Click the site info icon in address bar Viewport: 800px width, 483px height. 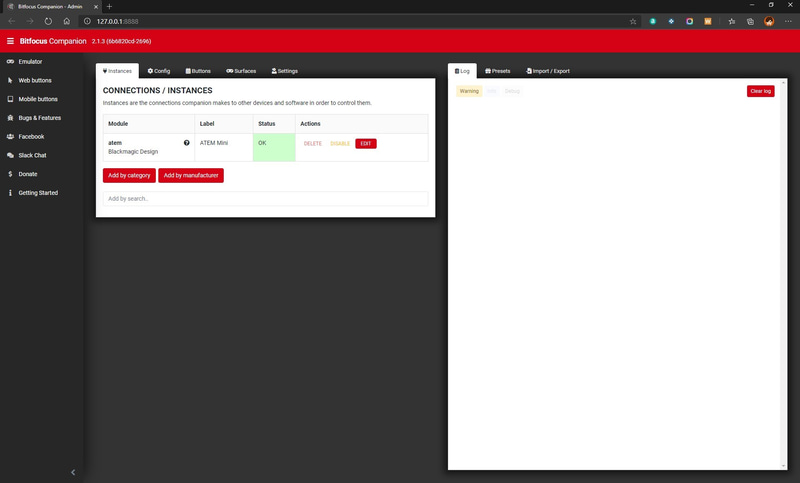tap(87, 21)
